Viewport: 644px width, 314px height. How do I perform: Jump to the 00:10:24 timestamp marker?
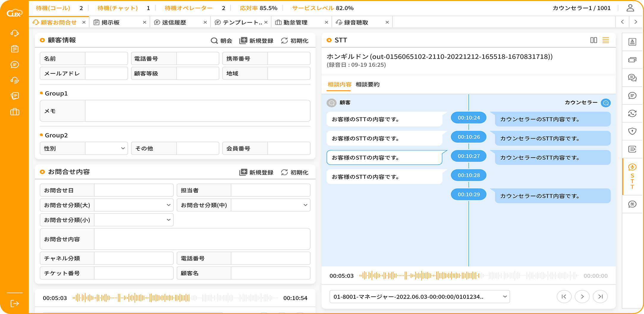click(469, 118)
